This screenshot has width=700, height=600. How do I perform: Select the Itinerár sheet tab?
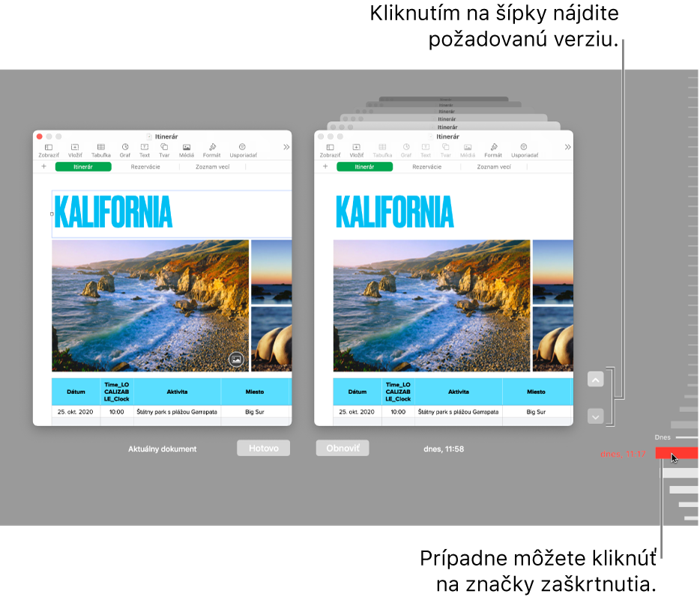[82, 166]
